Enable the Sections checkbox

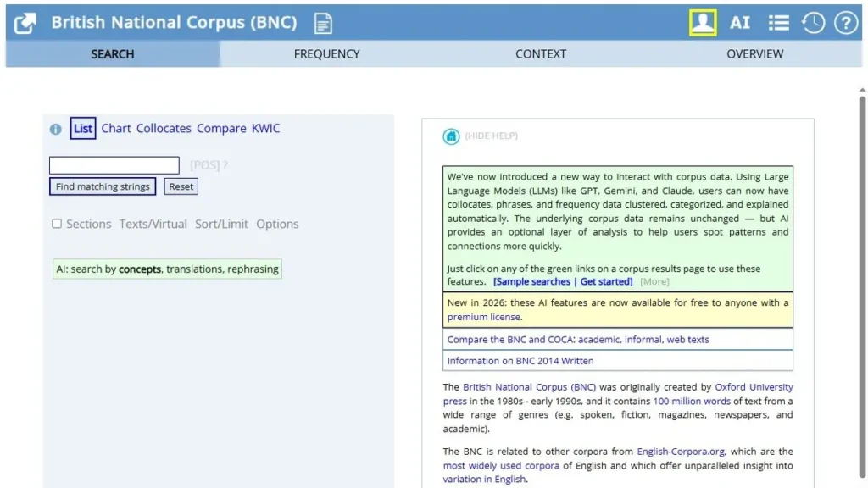(x=57, y=224)
